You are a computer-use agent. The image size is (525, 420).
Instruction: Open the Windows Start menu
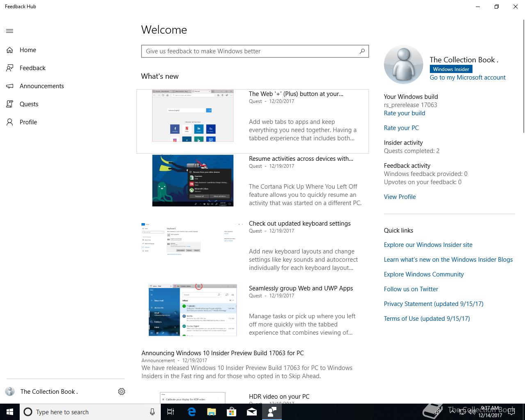point(10,412)
